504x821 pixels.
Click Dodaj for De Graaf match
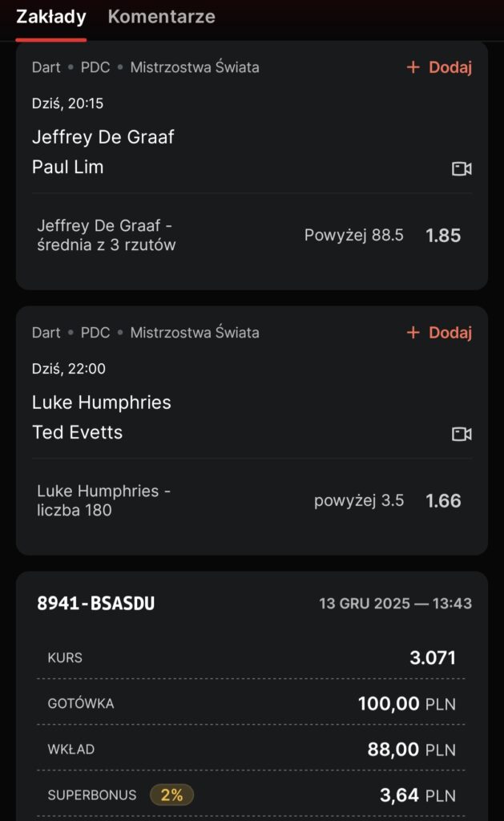[x=450, y=67]
